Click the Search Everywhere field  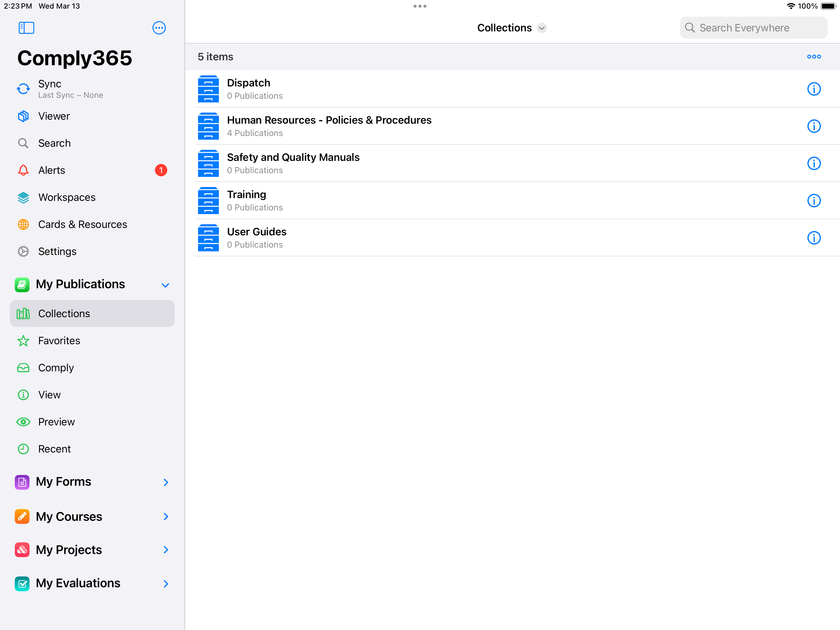click(x=753, y=28)
